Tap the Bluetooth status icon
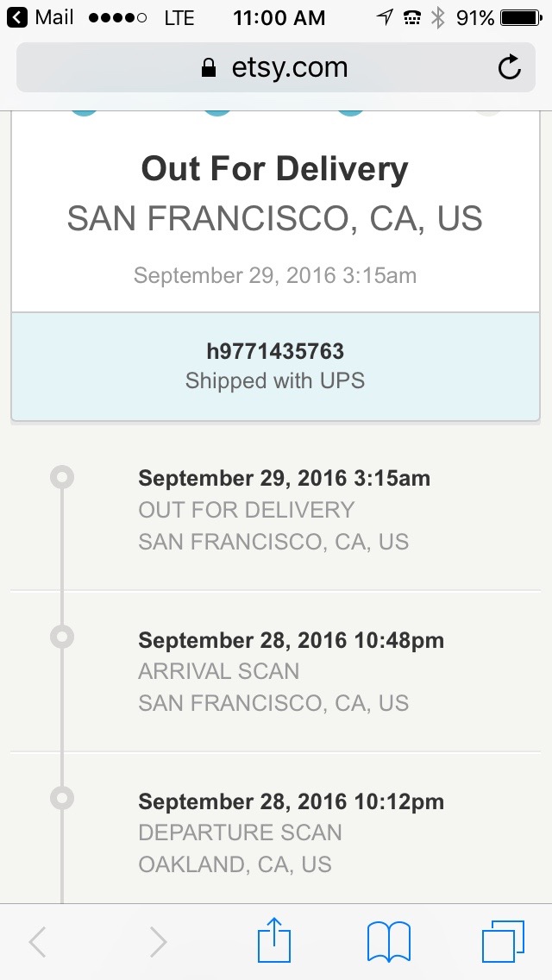The height and width of the screenshot is (980, 552). point(438,17)
